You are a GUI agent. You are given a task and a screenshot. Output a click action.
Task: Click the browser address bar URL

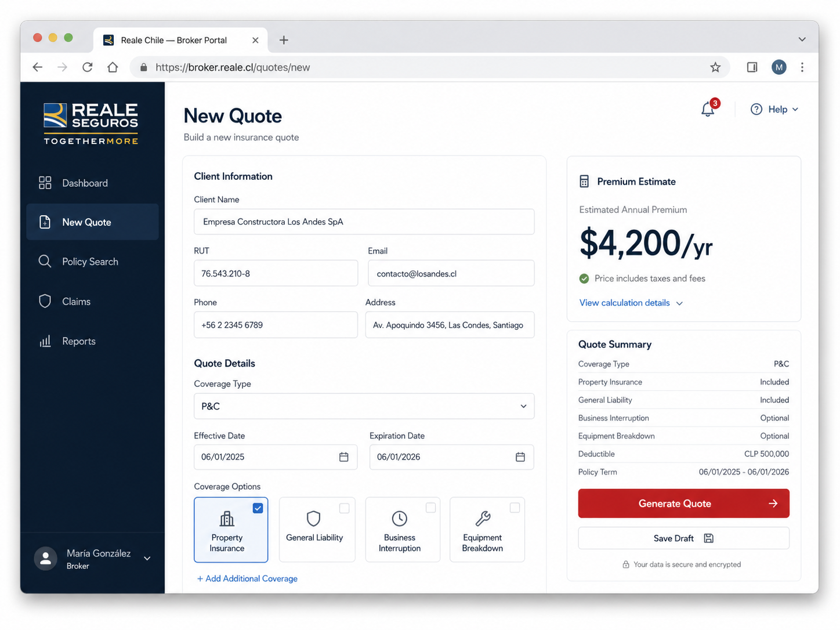click(x=233, y=67)
